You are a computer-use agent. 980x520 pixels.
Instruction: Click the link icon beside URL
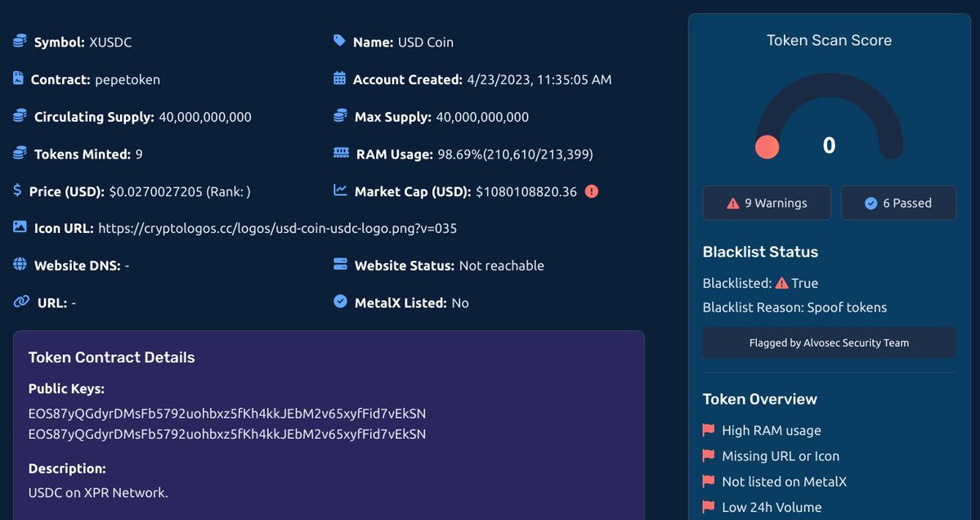21,302
